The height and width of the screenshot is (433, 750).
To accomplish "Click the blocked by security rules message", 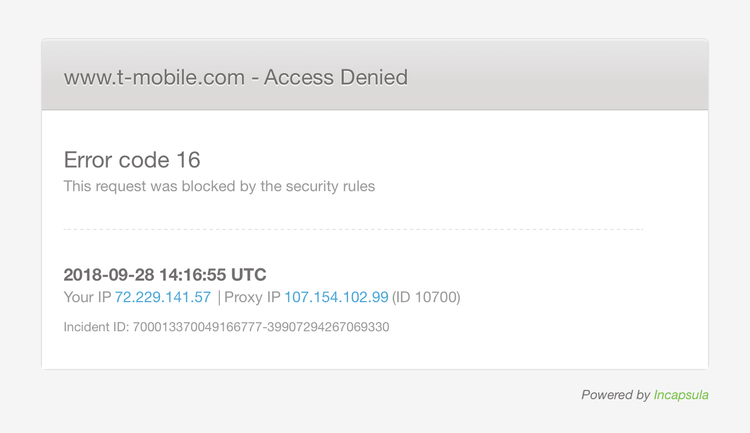I will (x=219, y=186).
